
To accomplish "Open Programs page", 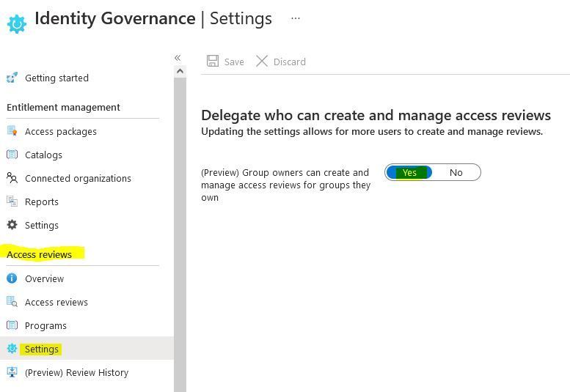I will [x=45, y=326].
